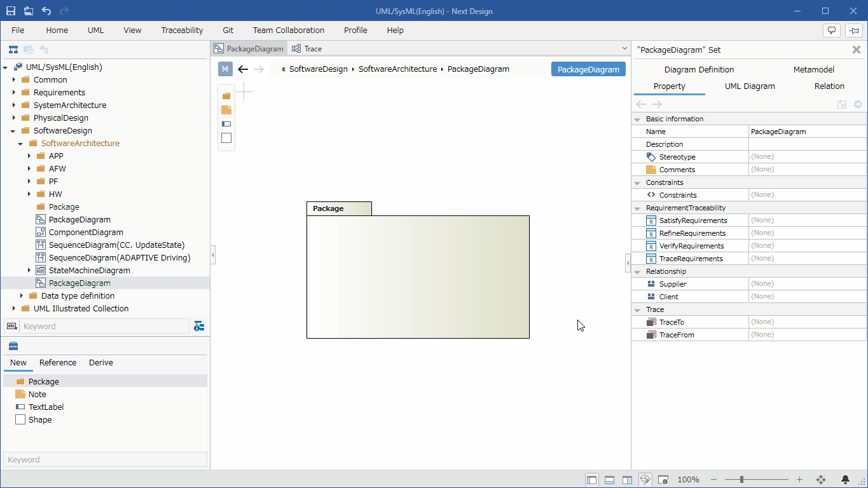Click SoftwareDesign in the breadcrumb
This screenshot has width=868, height=488.
[x=317, y=69]
